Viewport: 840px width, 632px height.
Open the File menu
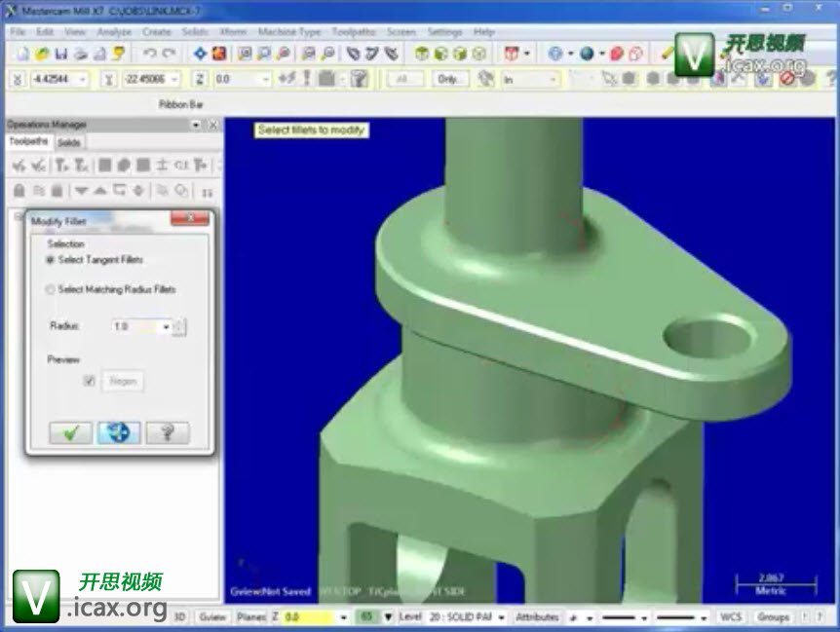click(x=18, y=32)
